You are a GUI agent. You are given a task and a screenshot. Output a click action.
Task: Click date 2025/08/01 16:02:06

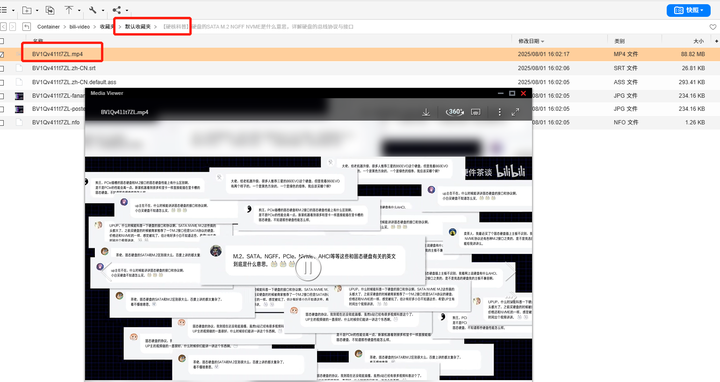[x=544, y=68]
